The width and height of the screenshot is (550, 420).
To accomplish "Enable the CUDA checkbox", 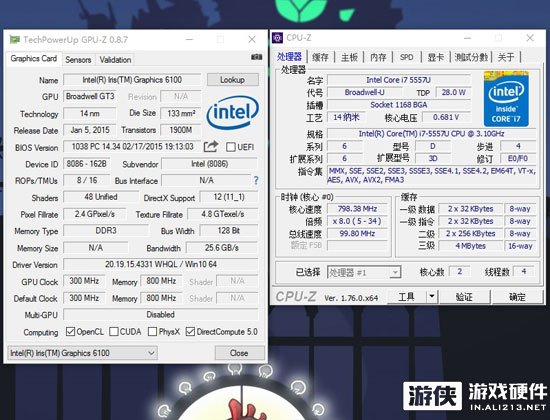I will click(x=114, y=332).
